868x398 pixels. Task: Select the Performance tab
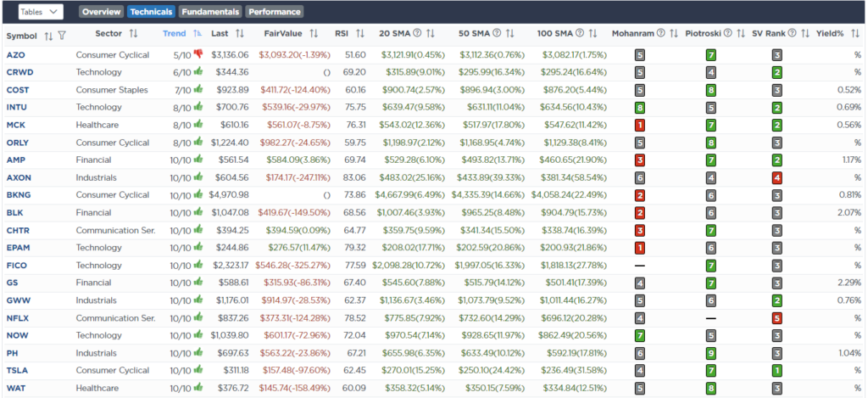click(x=274, y=12)
